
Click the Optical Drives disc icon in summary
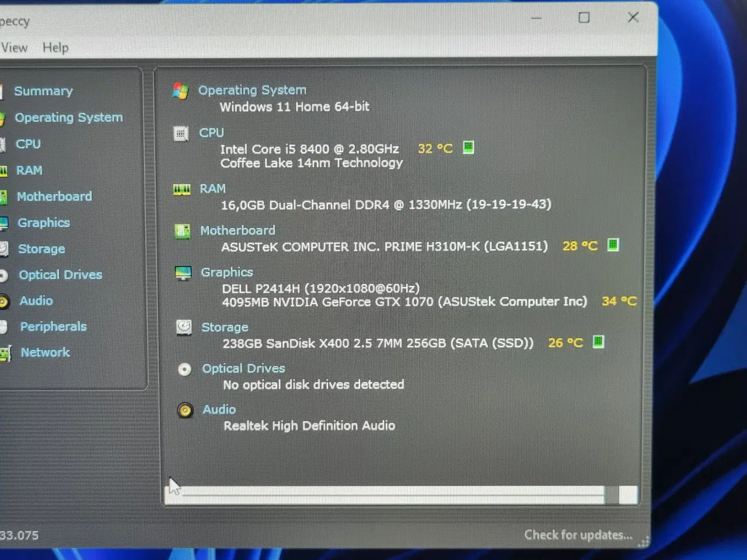point(184,369)
